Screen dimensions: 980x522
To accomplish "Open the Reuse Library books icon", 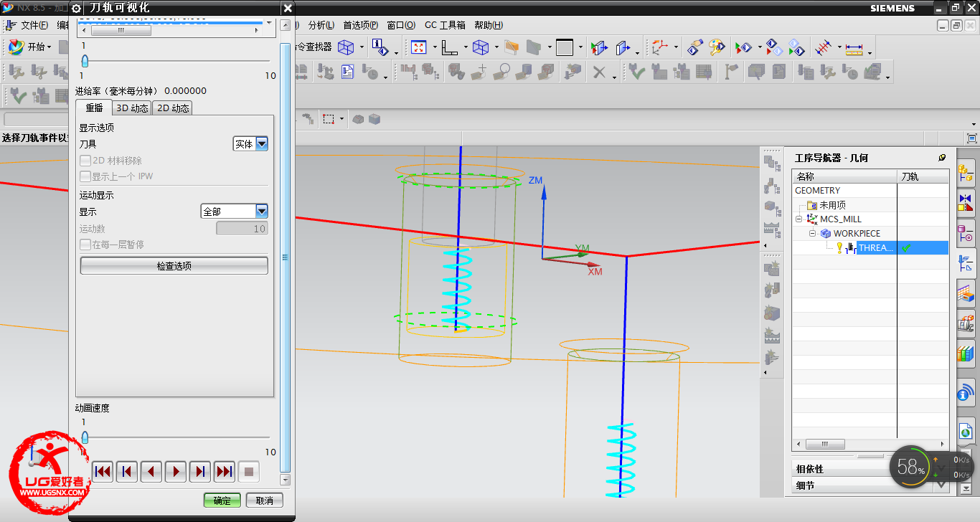I will (x=966, y=353).
